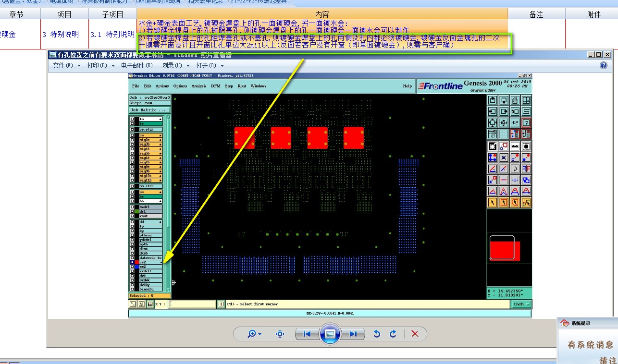Click the 子项目 column header
The height and width of the screenshot is (364, 618).
(112, 14)
